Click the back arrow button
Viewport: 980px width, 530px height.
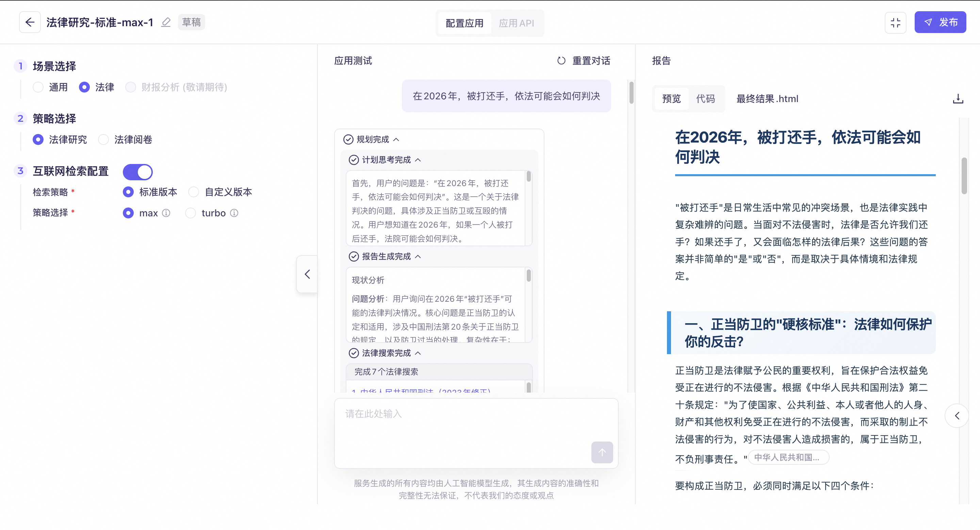[x=30, y=22]
